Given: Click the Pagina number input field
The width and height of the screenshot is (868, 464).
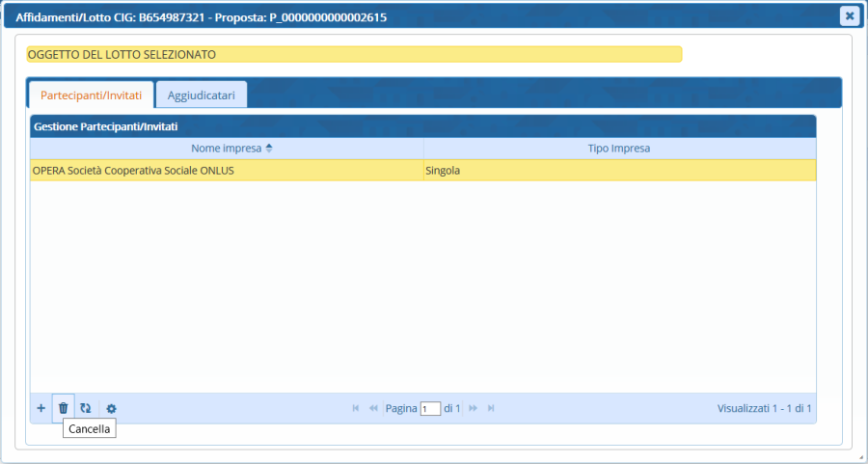Looking at the screenshot, I should pos(430,409).
